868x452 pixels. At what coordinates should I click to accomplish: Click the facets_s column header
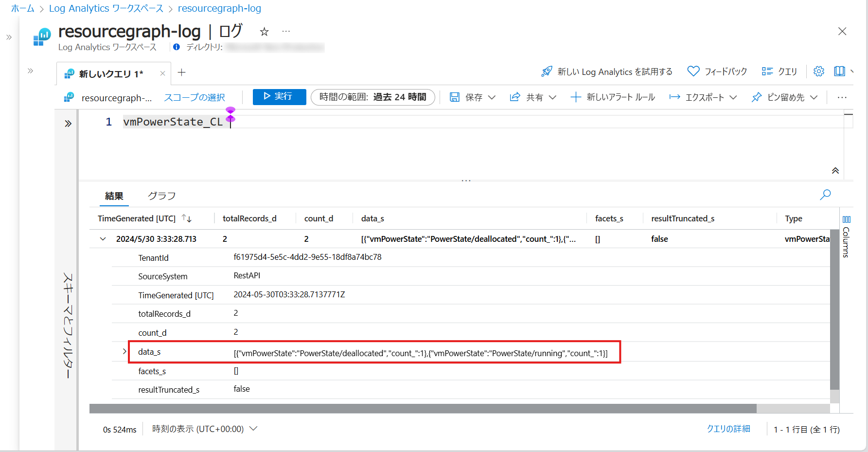(609, 218)
